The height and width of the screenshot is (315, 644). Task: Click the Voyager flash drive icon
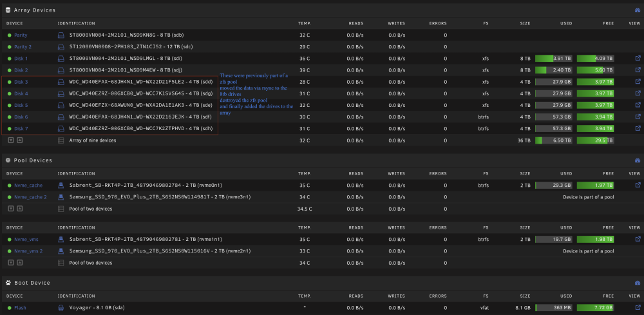(61, 308)
